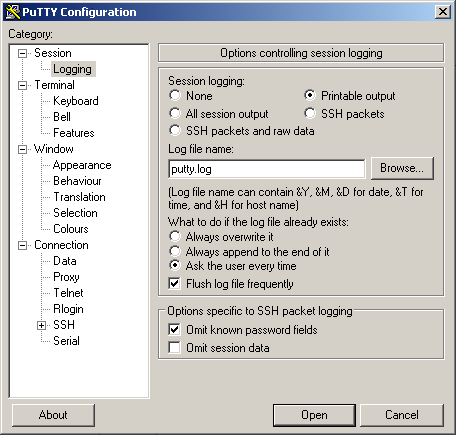Click Browse to choose a log file
Viewport: 456px width, 435px height.
click(402, 168)
